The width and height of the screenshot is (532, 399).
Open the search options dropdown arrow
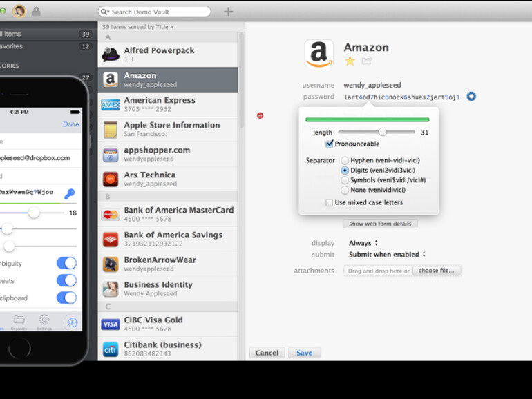point(108,12)
